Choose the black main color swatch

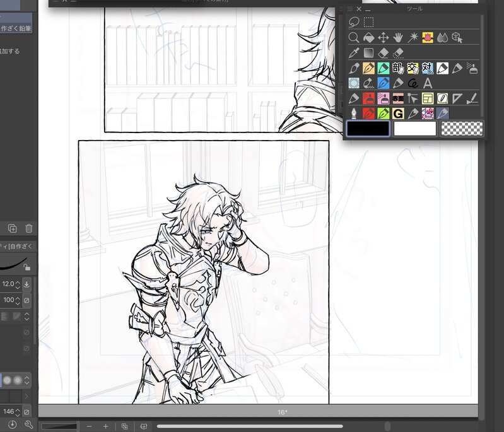pyautogui.click(x=368, y=129)
